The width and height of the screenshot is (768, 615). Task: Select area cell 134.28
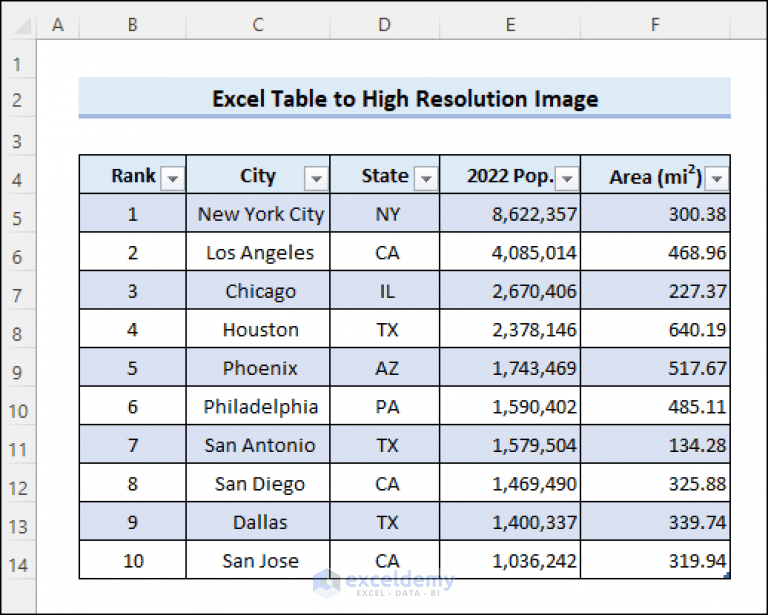655,444
